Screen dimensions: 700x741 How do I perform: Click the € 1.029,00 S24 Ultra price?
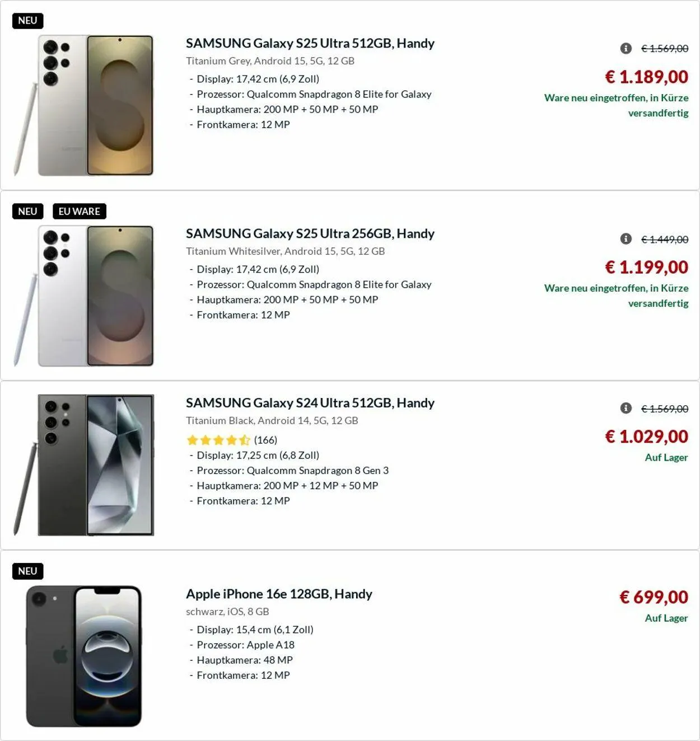point(646,437)
